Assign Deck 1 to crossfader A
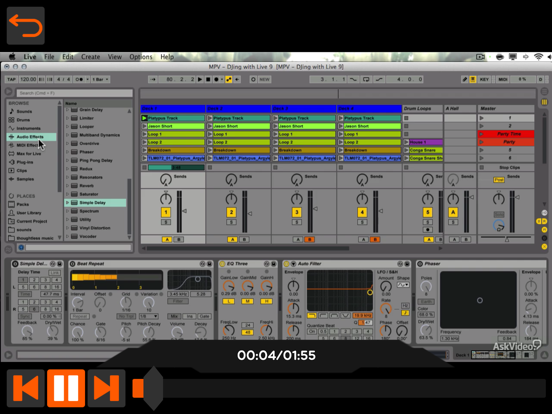This screenshot has height=414, width=552. (167, 240)
